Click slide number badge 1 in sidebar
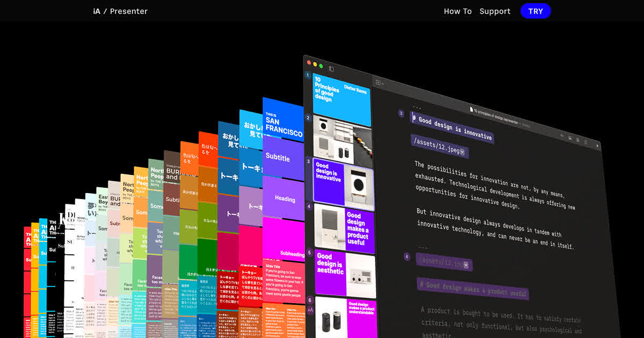This screenshot has height=338, width=644. click(308, 76)
